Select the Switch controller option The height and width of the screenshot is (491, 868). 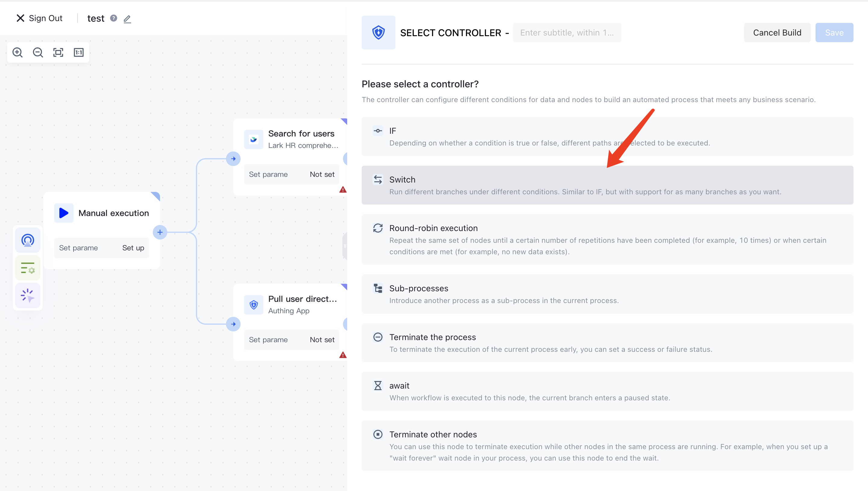pos(607,185)
